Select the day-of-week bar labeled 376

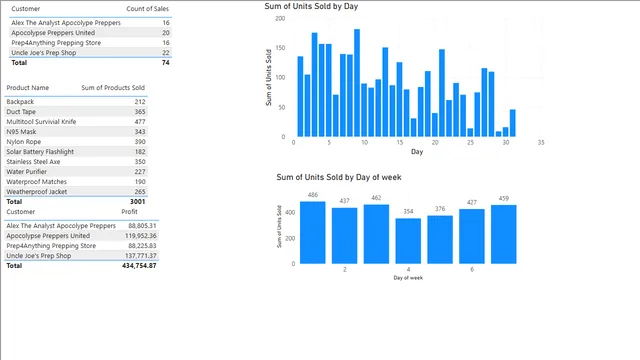click(x=440, y=240)
